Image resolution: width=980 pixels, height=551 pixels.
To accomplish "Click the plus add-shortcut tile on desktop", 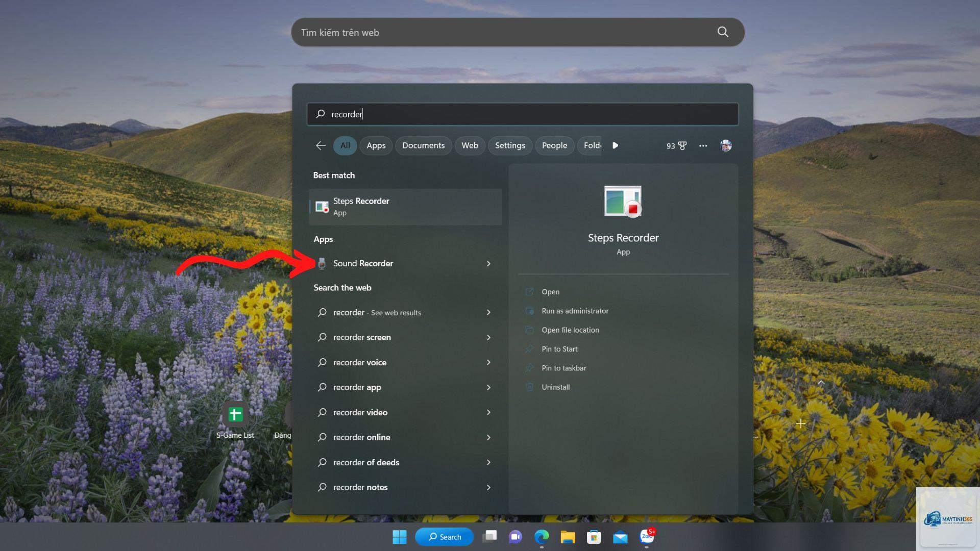I will coord(801,423).
